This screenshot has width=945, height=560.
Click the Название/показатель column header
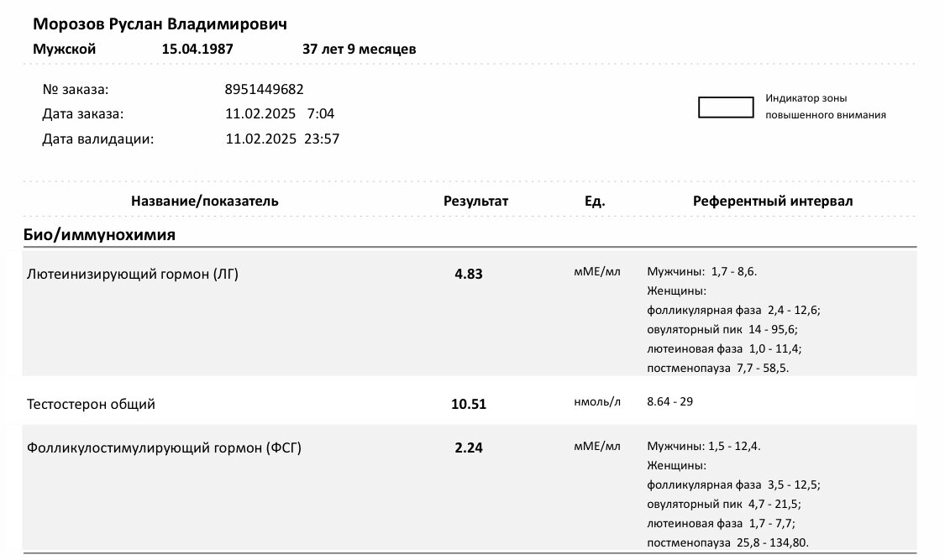point(205,201)
